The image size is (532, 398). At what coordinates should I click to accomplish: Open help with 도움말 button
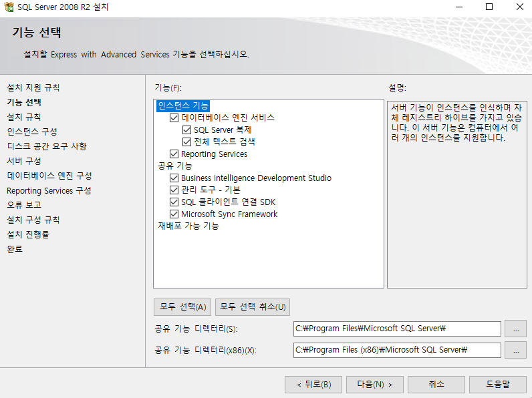coord(498,385)
